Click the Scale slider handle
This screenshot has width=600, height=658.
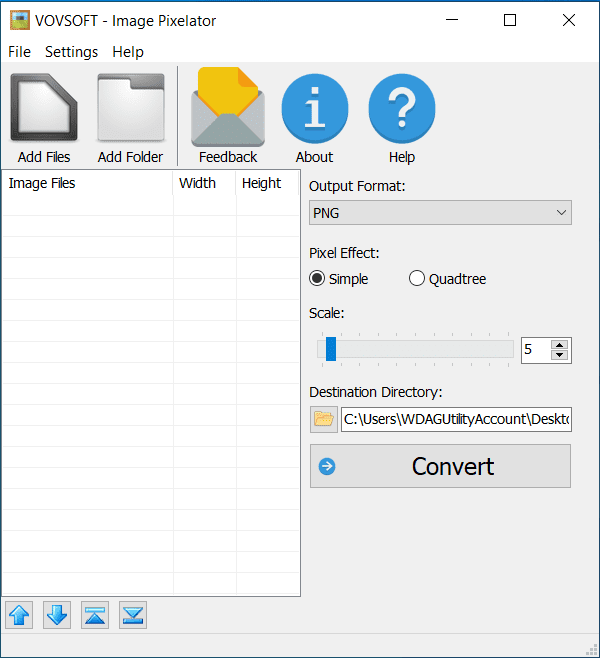tap(331, 349)
